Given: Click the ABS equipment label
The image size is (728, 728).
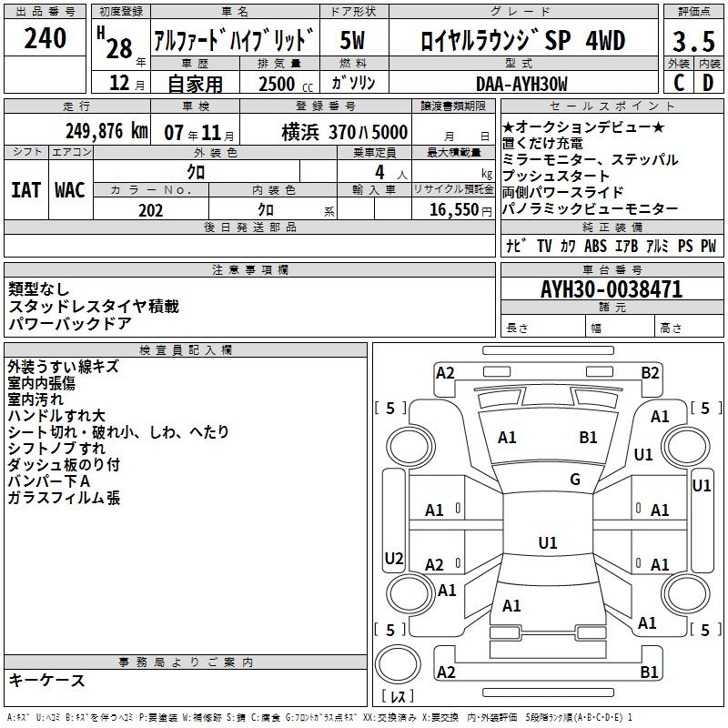Looking at the screenshot, I should point(595,246).
